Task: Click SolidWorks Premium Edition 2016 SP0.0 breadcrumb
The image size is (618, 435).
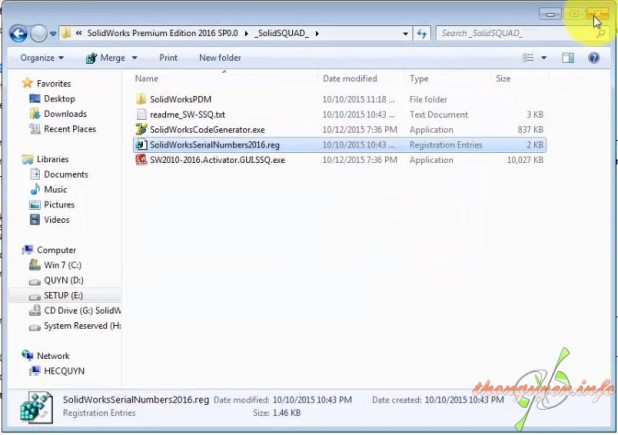Action: click(162, 33)
